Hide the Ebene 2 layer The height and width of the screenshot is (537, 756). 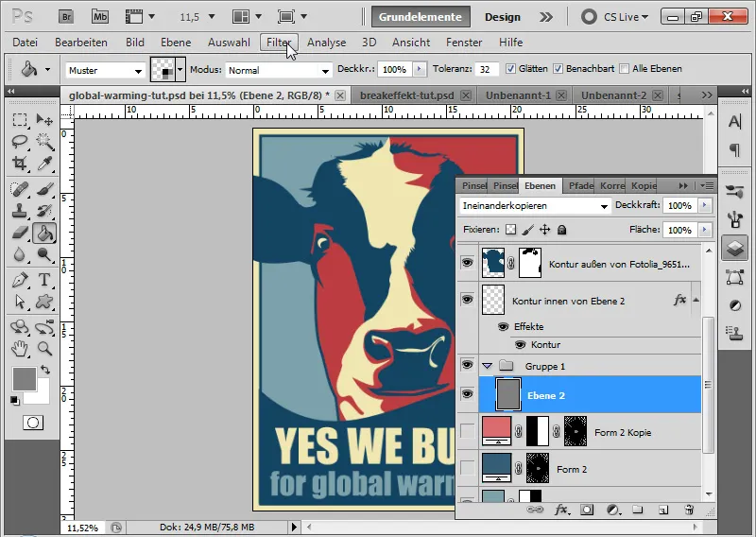467,394
